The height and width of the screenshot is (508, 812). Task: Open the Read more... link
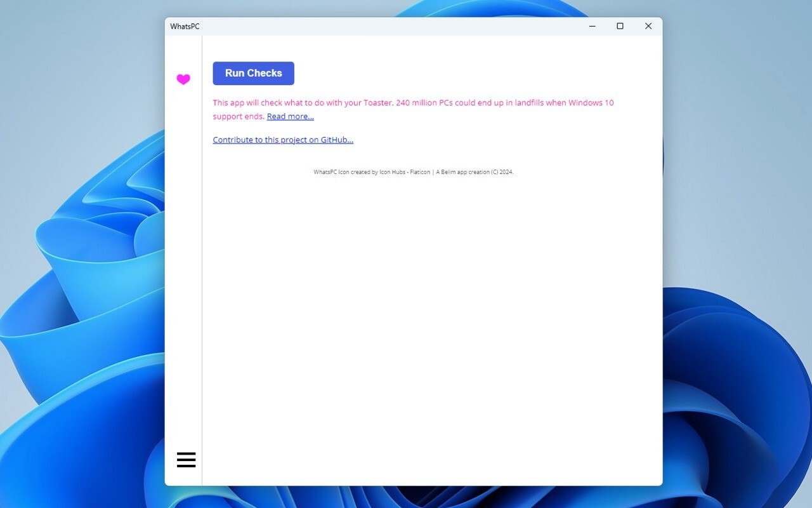(290, 116)
